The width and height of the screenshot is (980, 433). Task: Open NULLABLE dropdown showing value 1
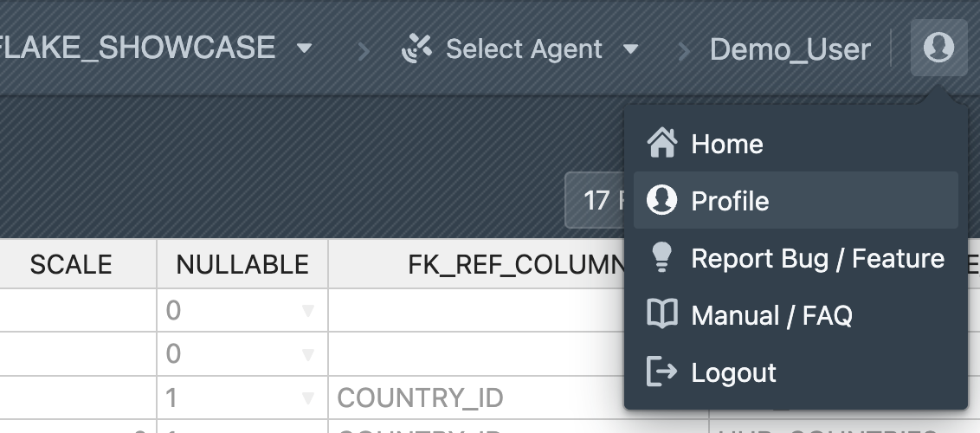[308, 397]
